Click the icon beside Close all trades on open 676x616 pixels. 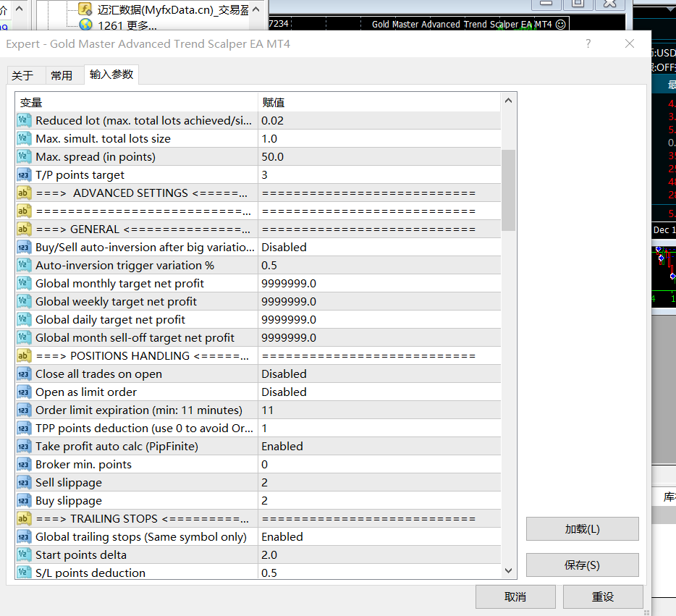point(24,374)
